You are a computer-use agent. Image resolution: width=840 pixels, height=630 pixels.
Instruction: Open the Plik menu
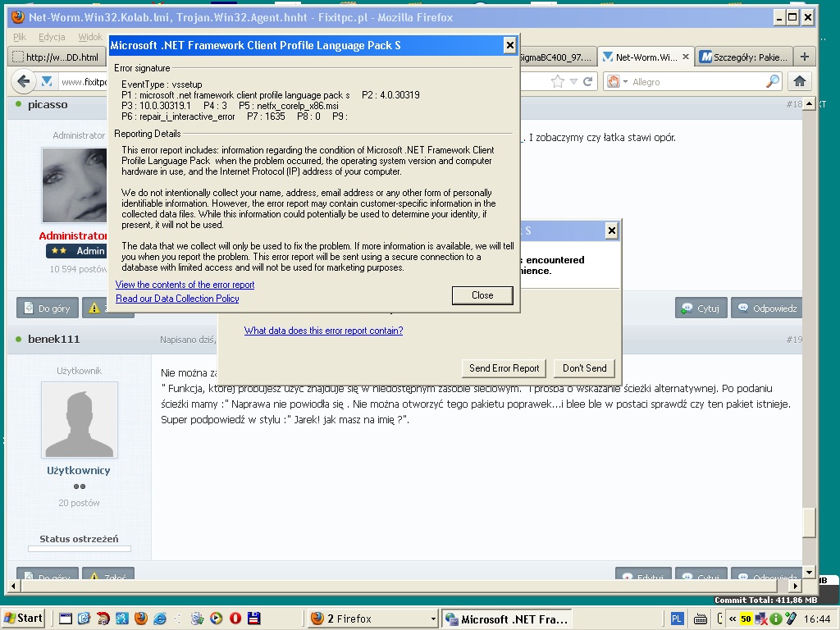(x=20, y=37)
